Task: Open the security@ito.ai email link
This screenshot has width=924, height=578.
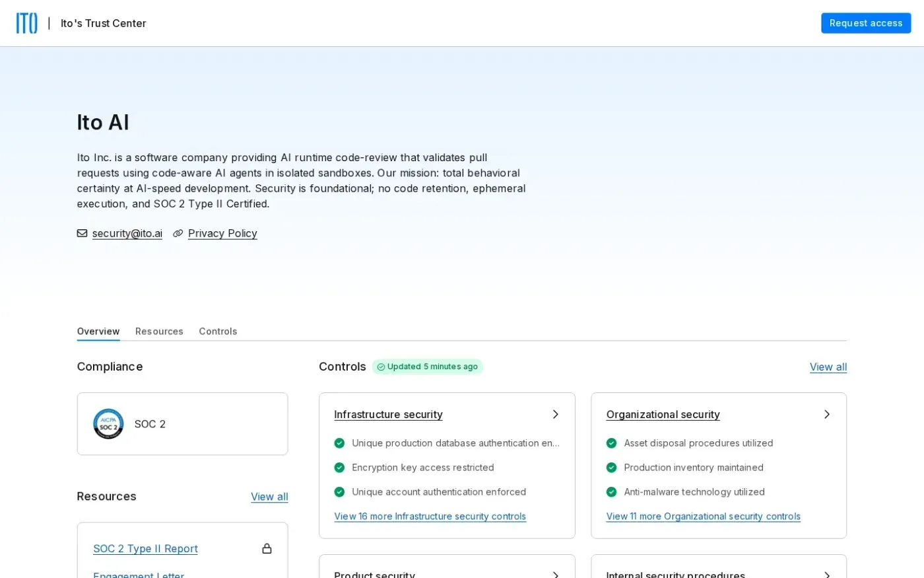Action: [127, 233]
